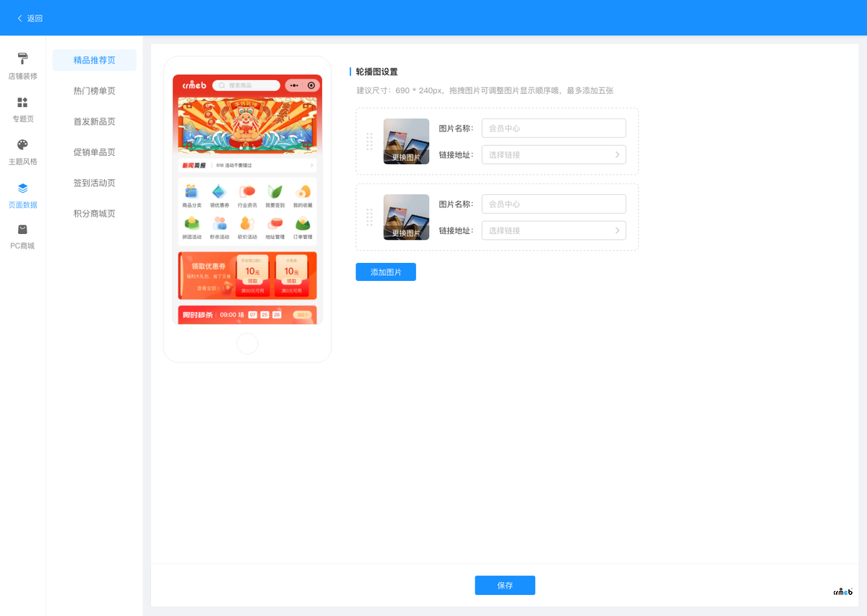Click the 领优惠券 diamond icon in the phone preview

point(219,191)
